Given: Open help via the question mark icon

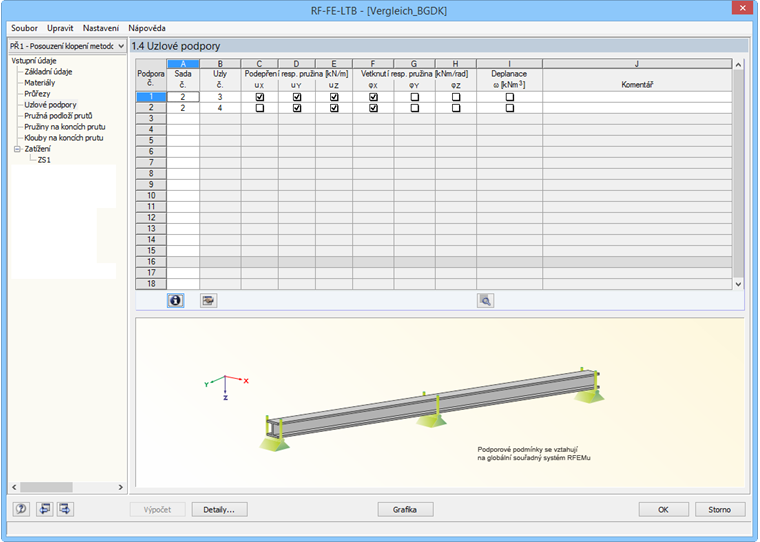Looking at the screenshot, I should 21,509.
